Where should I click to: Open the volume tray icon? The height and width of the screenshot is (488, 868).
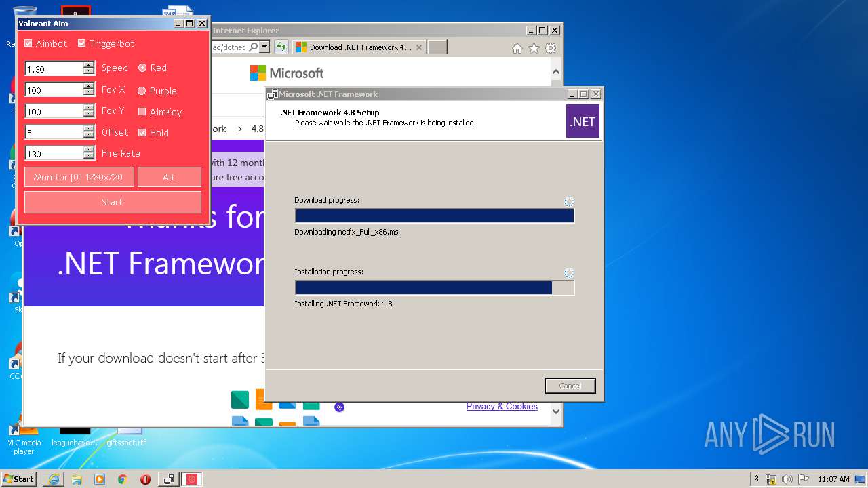787,479
